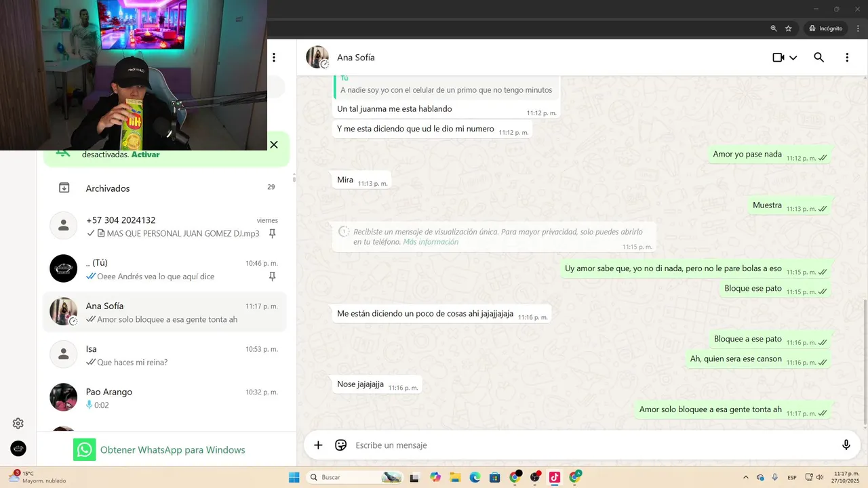This screenshot has height=488, width=868.
Task: Open the attach plus menu
Action: (318, 445)
